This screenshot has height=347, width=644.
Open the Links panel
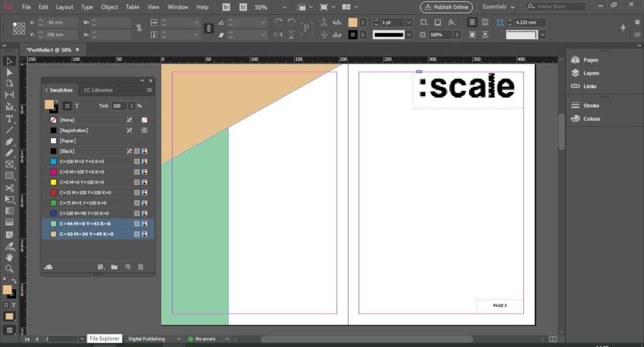click(584, 86)
